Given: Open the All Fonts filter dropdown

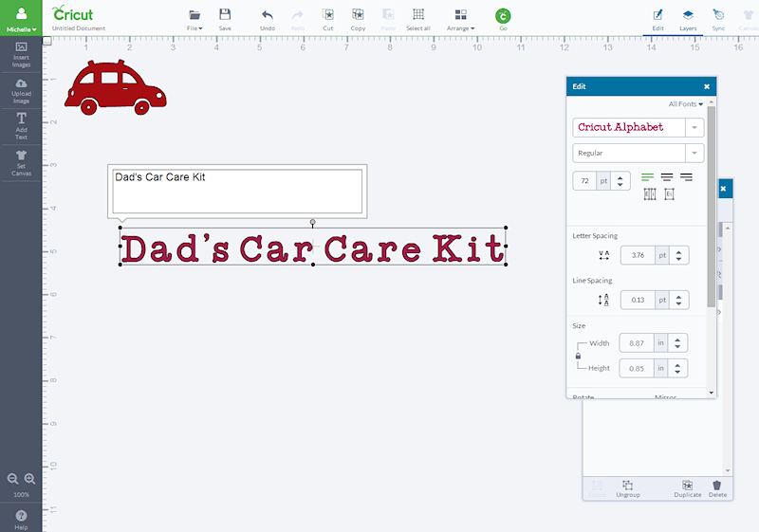Looking at the screenshot, I should point(685,104).
